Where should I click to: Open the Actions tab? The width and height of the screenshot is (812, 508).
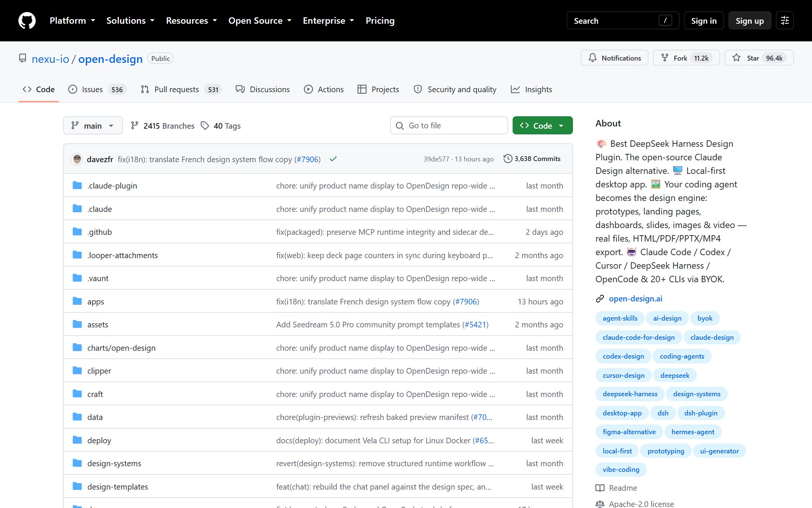point(324,90)
